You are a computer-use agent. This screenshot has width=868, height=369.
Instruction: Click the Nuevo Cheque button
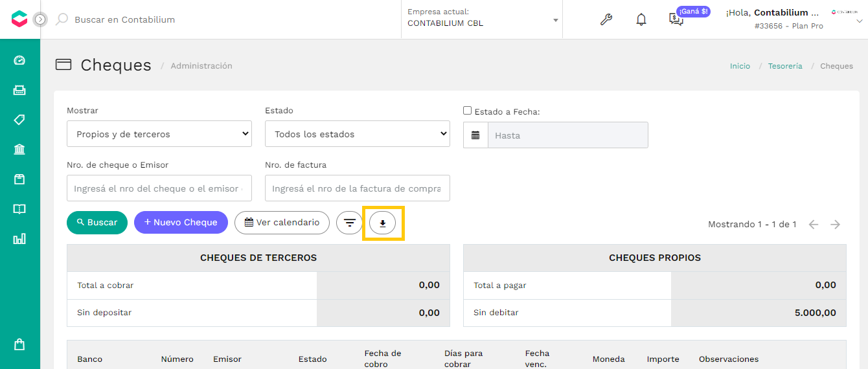[x=181, y=223]
